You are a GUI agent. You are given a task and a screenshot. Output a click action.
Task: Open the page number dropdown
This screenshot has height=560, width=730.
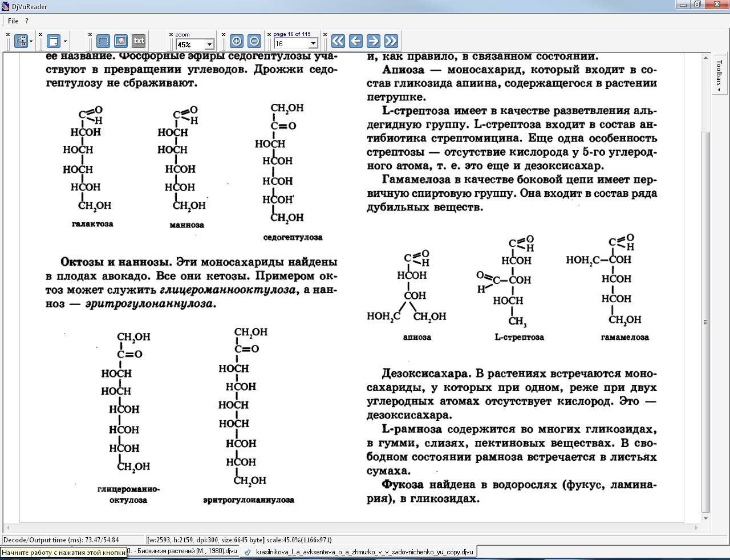[313, 44]
